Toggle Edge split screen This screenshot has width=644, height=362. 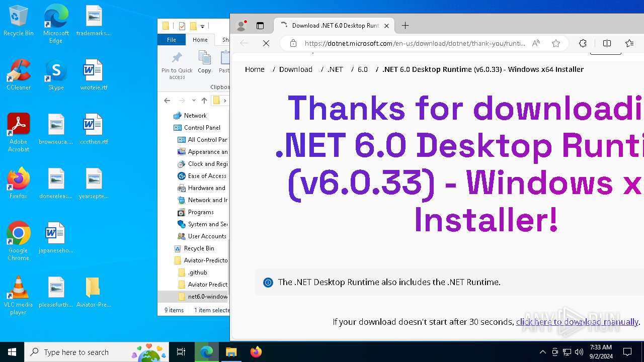[x=607, y=43]
